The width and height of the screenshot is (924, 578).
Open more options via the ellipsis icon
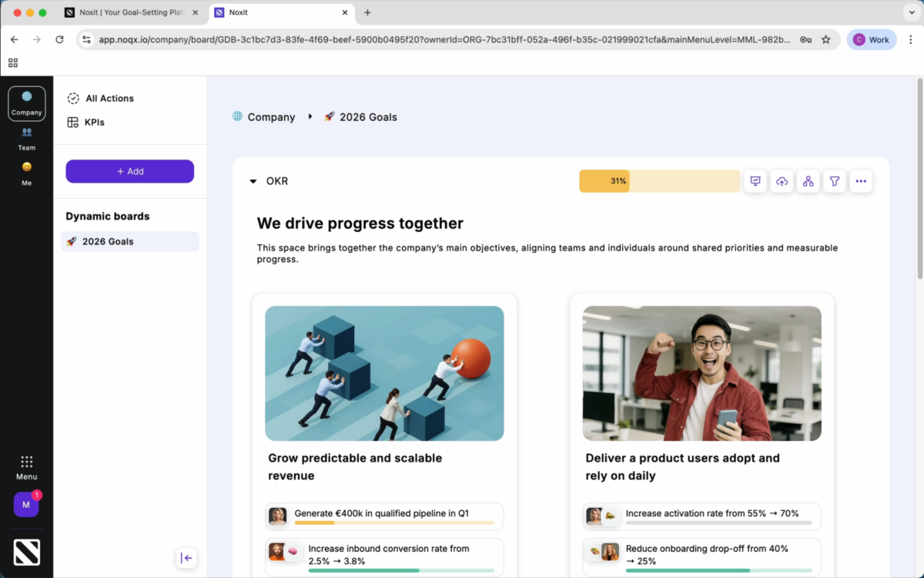861,181
